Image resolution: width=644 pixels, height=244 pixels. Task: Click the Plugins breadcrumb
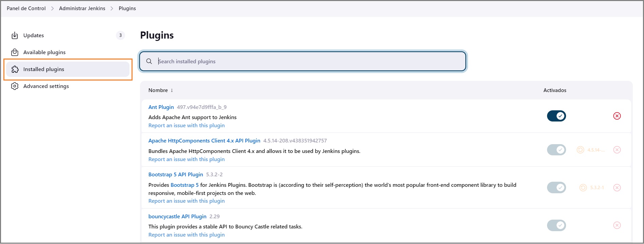tap(127, 8)
